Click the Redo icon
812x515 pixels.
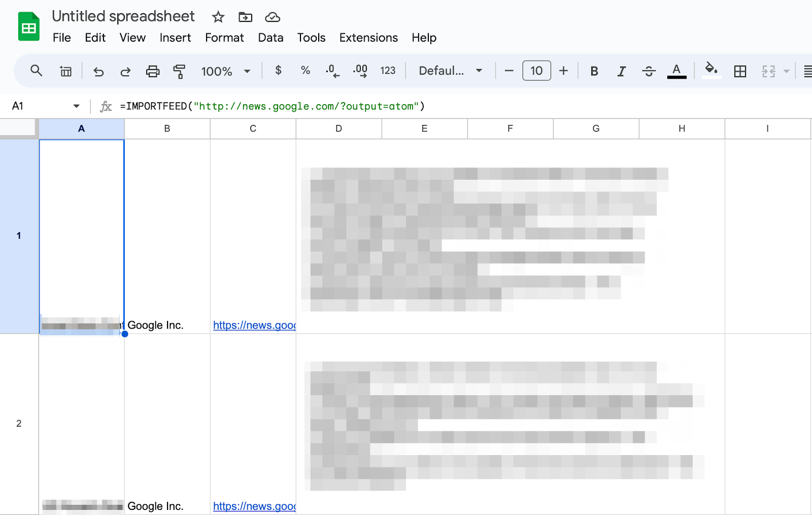point(125,71)
